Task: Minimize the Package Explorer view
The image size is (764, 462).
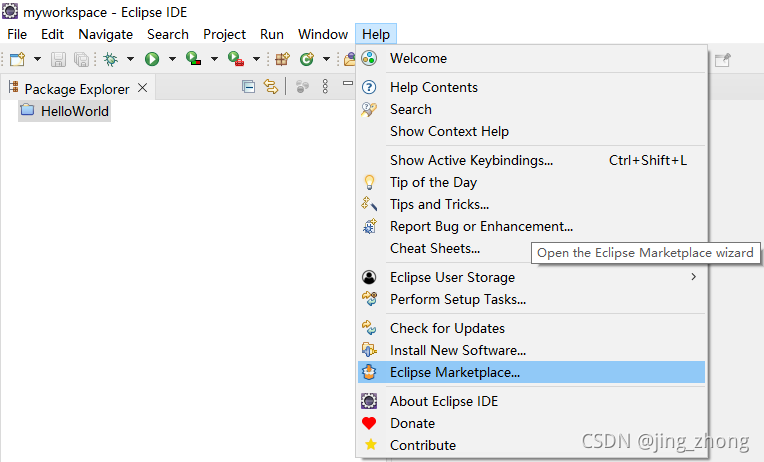Action: pyautogui.click(x=348, y=83)
